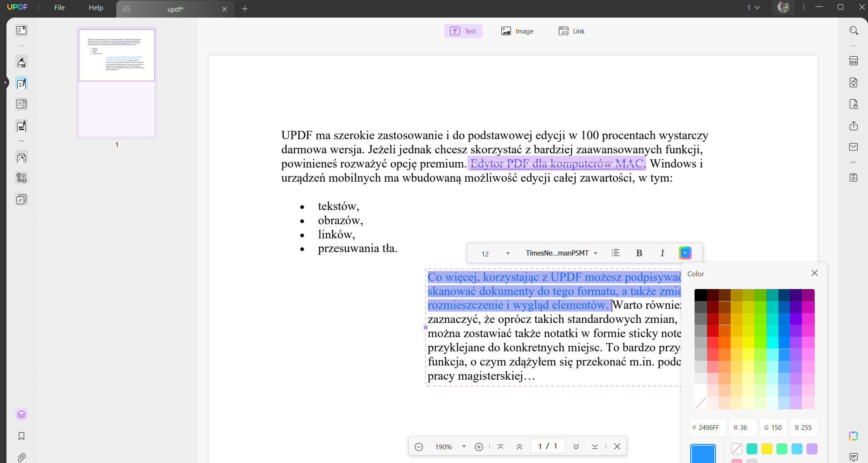Click the R value field
Viewport: 868px width, 463px height.
click(743, 427)
